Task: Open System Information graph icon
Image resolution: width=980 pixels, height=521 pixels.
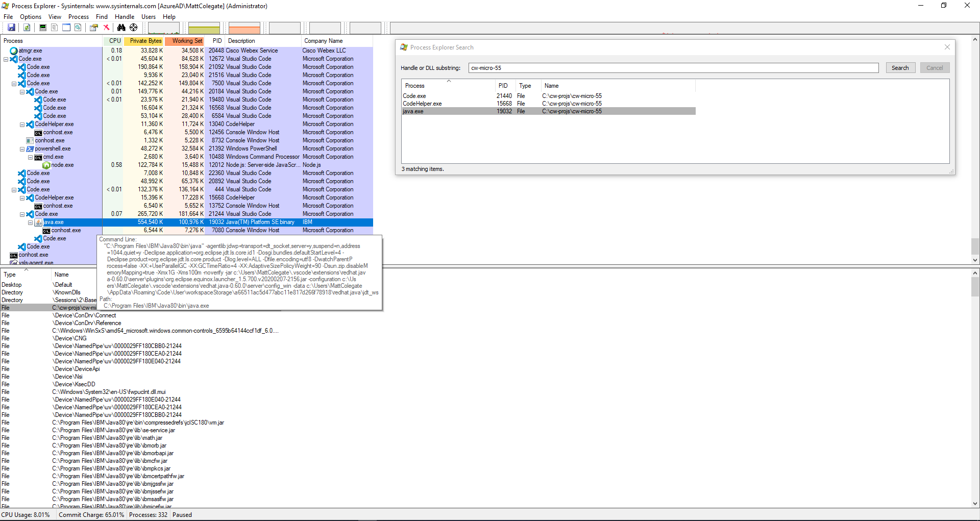Action: click(42, 28)
